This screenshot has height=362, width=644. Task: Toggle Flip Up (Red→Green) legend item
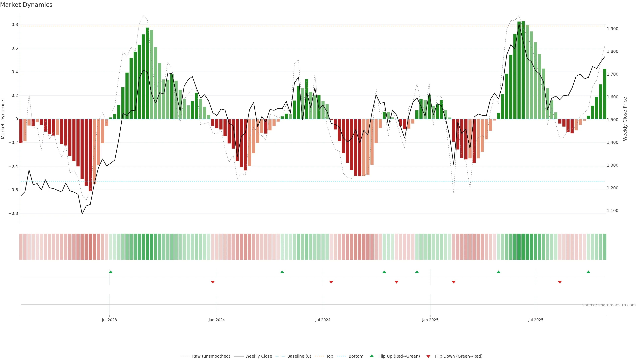[399, 356]
